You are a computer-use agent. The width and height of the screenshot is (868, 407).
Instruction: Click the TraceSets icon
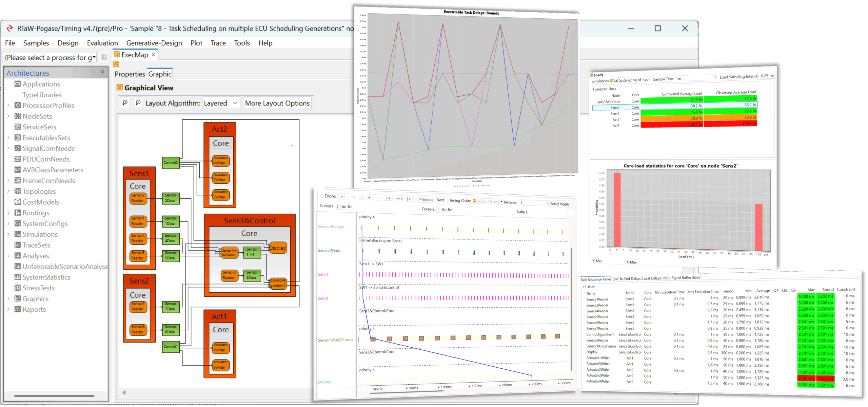pyautogui.click(x=18, y=245)
